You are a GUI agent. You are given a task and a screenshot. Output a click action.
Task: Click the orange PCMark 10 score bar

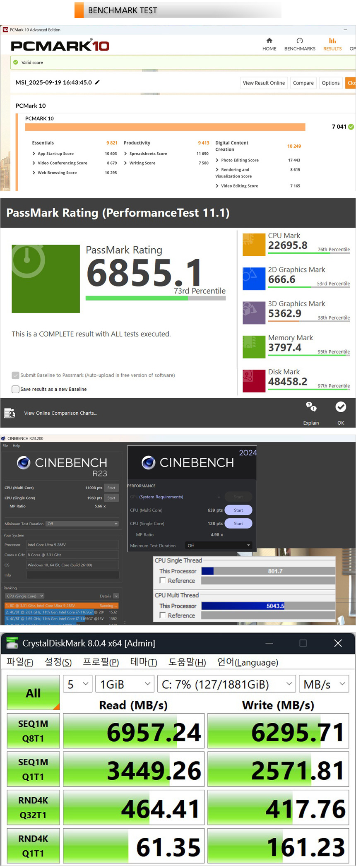(x=165, y=127)
